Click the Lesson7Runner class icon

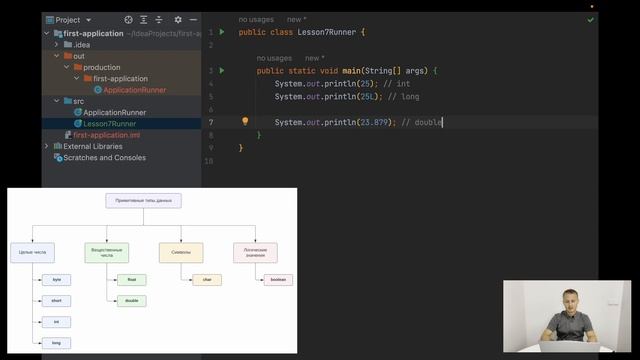coord(78,123)
